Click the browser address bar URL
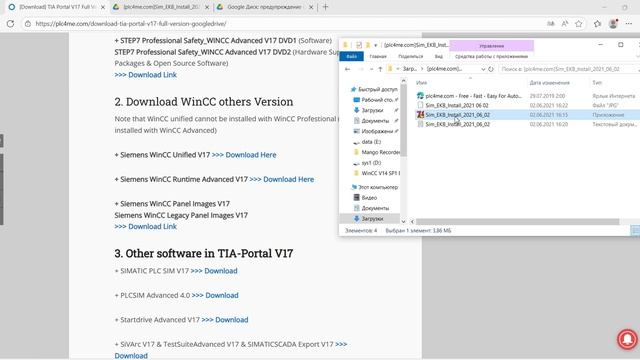The width and height of the screenshot is (640, 360). tap(131, 24)
